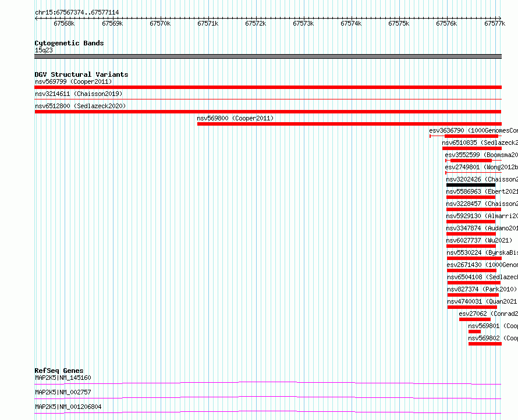Click the DGV Structural Variants track title

click(x=81, y=74)
